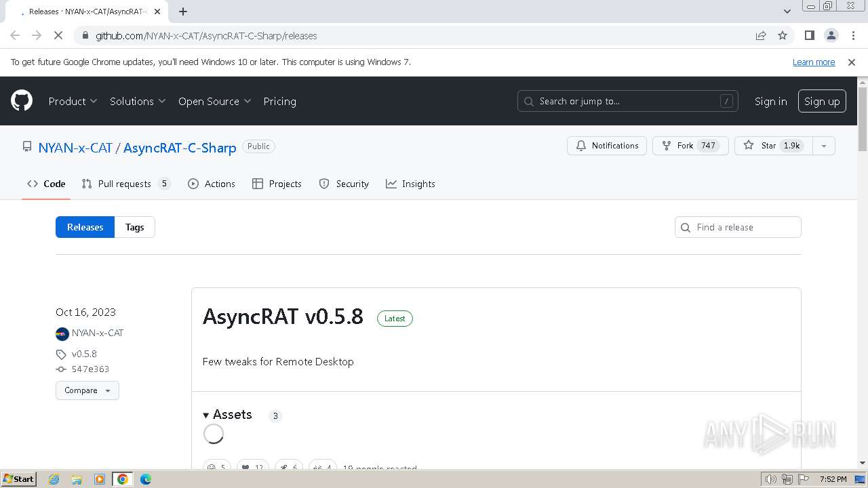The image size is (868, 488).
Task: Expand the Product menu
Action: coord(73,101)
